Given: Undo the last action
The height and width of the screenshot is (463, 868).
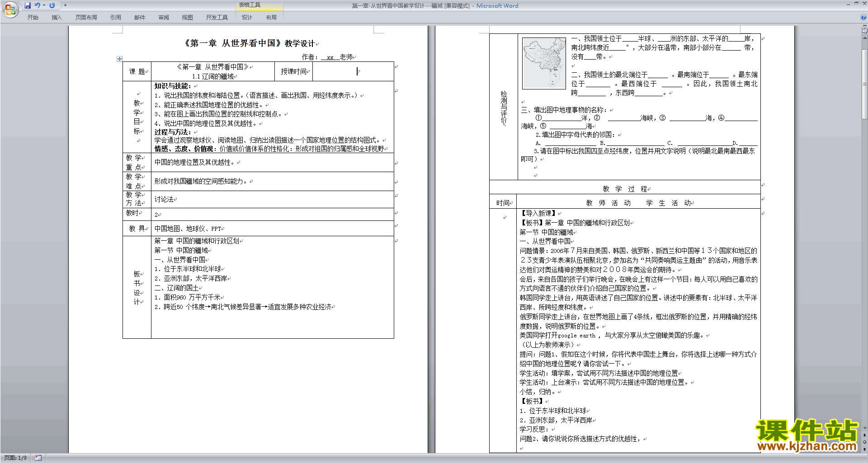Looking at the screenshot, I should 37,5.
